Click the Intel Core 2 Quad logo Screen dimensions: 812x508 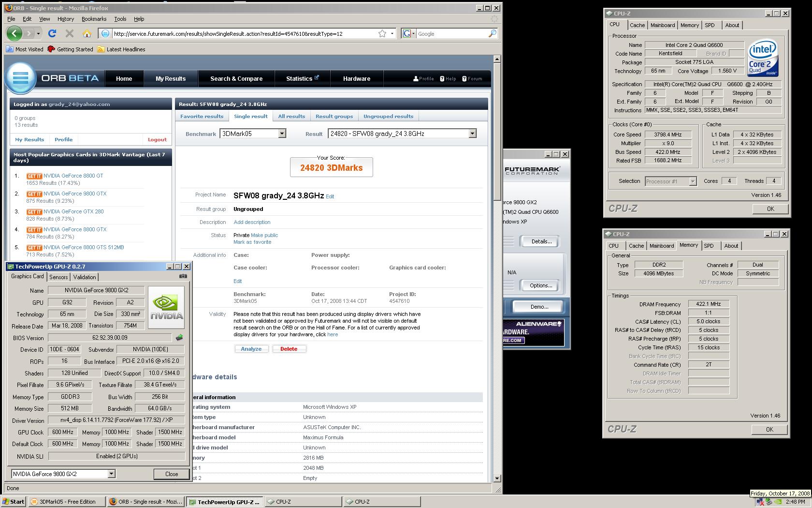tap(763, 58)
